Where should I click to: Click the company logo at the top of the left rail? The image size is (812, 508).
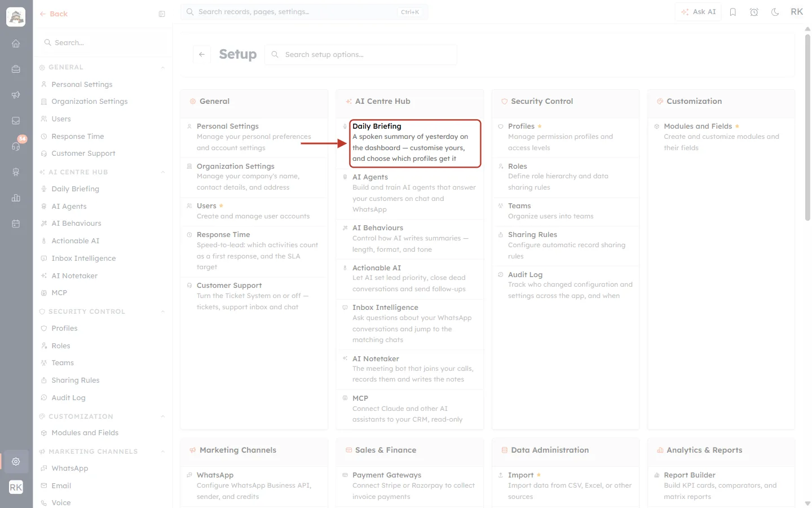(16, 17)
